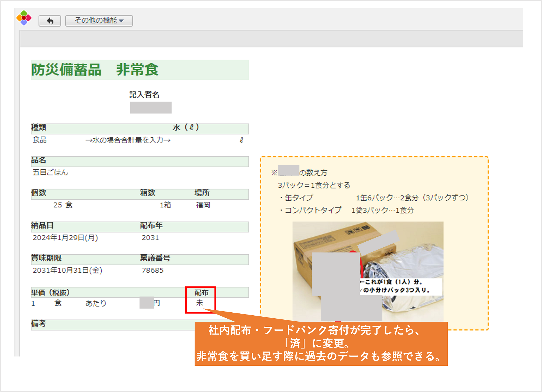Click the 配布 status value 未
The image size is (542, 392).
pyautogui.click(x=200, y=303)
